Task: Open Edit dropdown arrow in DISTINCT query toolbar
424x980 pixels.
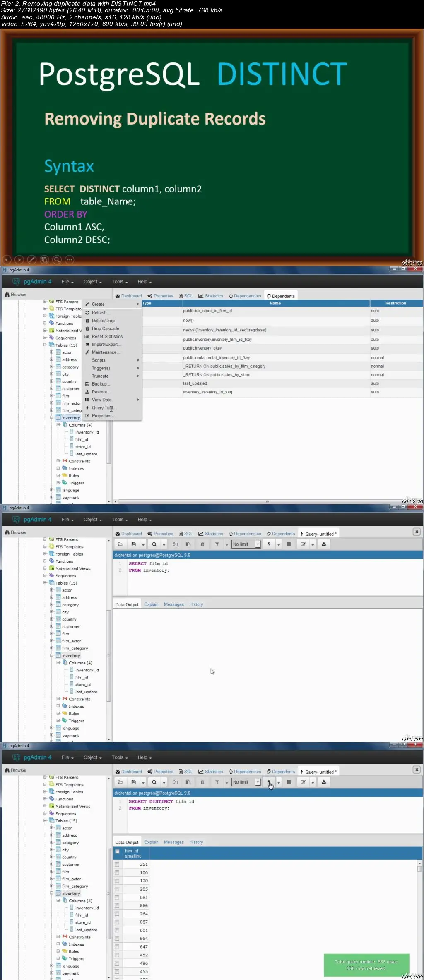Action: [x=313, y=782]
